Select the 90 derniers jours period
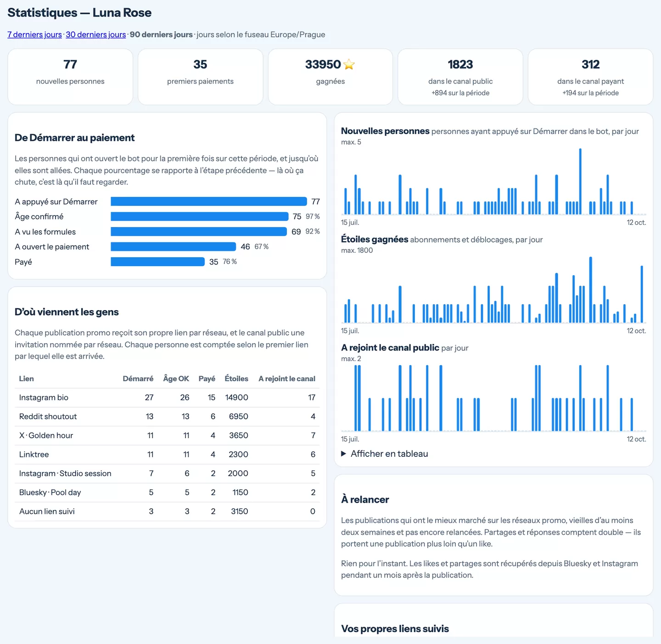 click(161, 34)
